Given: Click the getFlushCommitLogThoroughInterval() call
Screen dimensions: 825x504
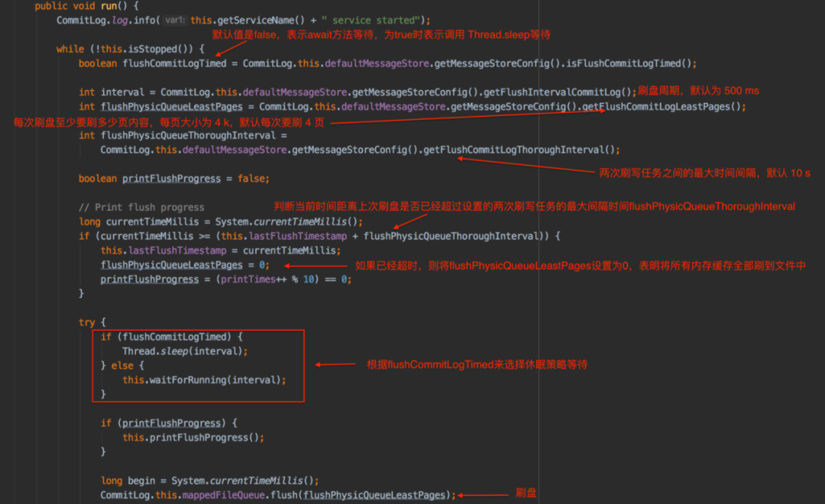Looking at the screenshot, I should tap(519, 150).
